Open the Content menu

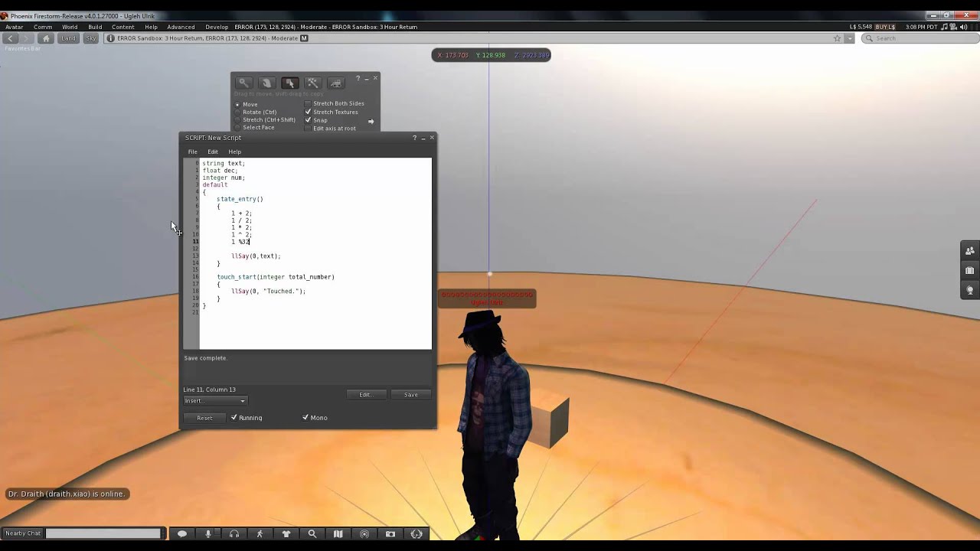(122, 27)
